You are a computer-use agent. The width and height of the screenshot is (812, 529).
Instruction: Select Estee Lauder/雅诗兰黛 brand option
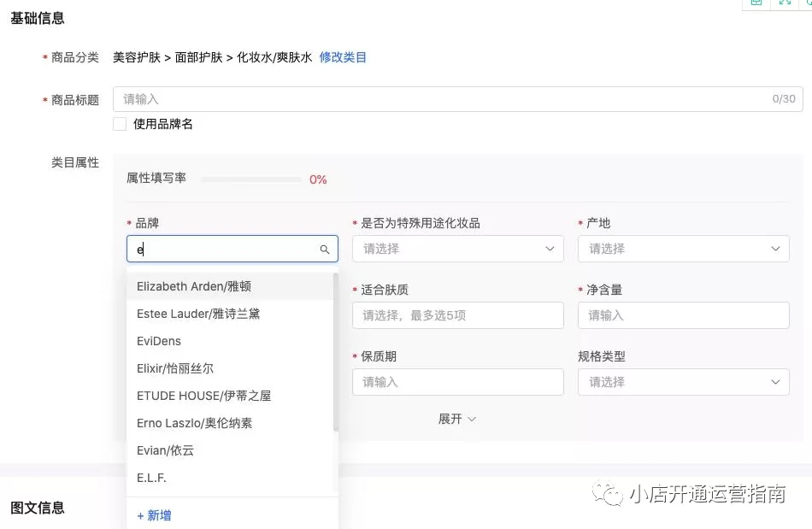(230, 314)
